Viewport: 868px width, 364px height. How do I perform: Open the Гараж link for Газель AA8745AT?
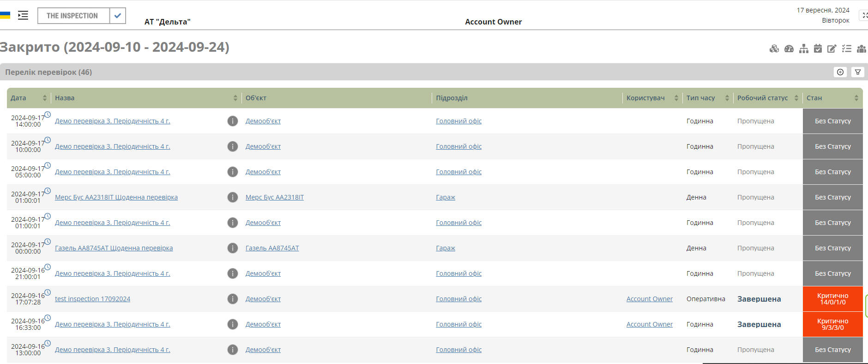pos(446,248)
